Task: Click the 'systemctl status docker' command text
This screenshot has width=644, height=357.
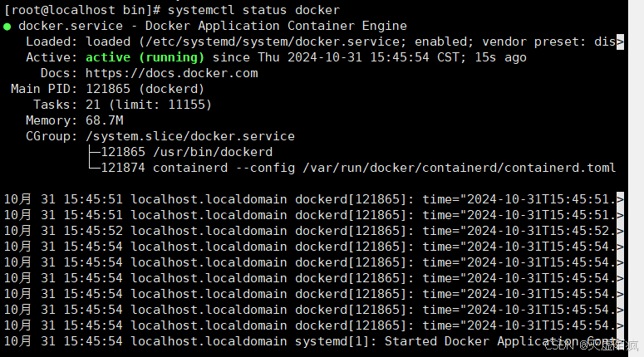Action: [253, 10]
